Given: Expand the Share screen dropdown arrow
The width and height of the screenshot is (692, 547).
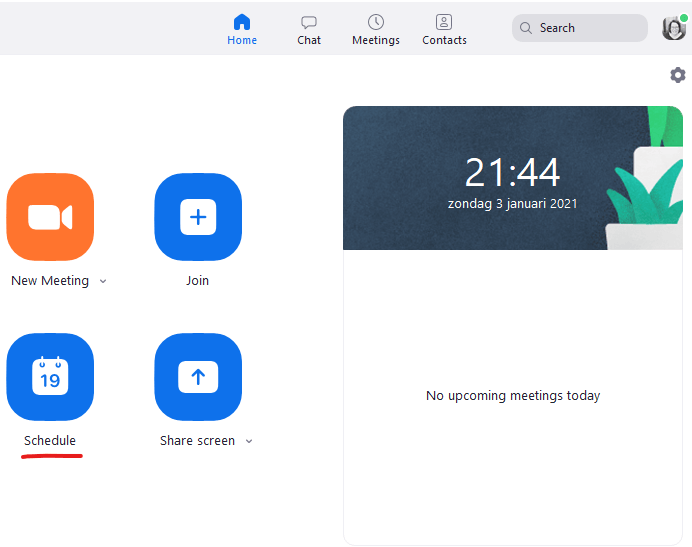Looking at the screenshot, I should 249,442.
